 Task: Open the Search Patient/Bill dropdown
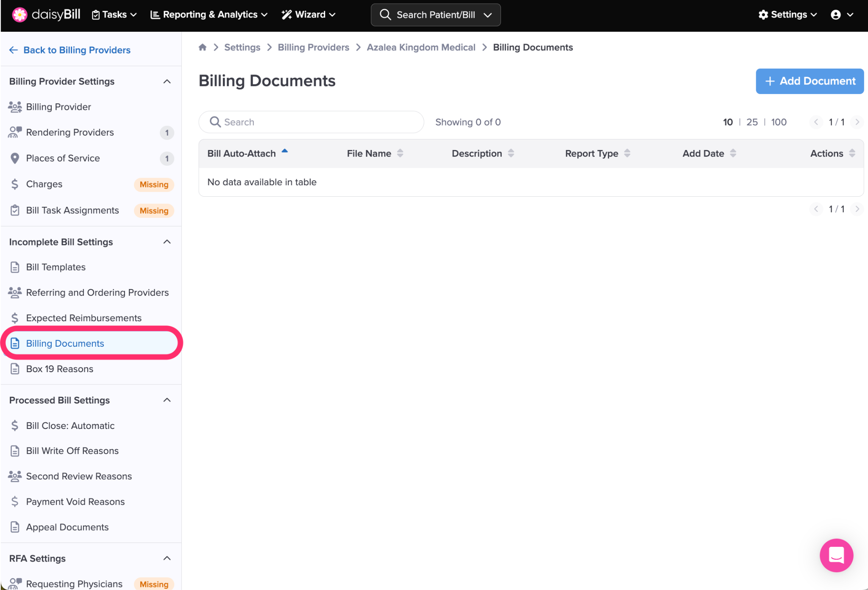[487, 15]
